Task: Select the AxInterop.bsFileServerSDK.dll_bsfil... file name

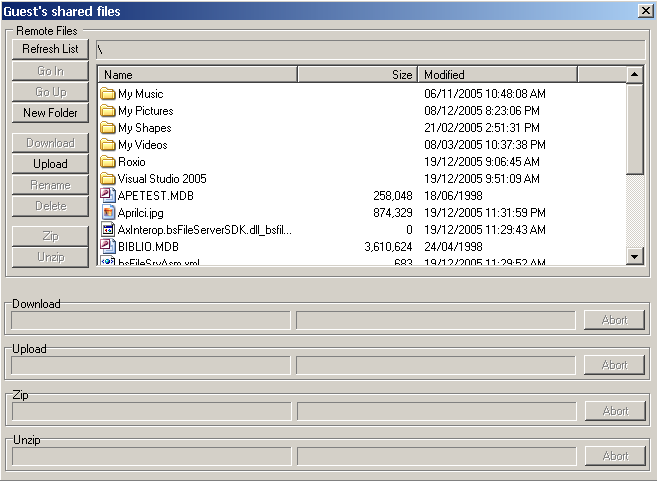Action: coord(204,230)
